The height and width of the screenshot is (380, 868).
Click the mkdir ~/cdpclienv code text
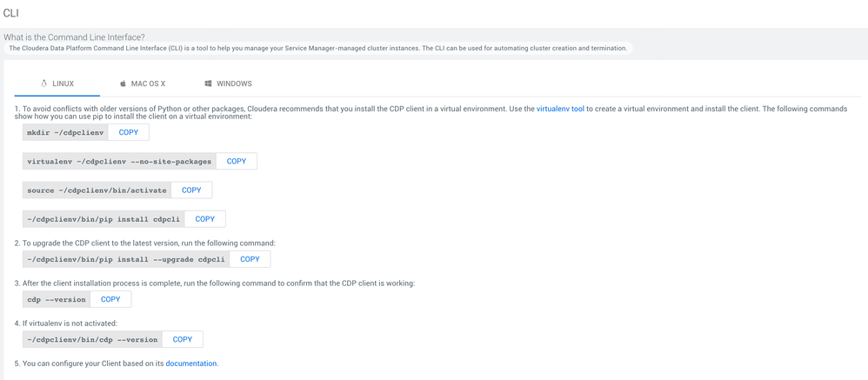(x=65, y=133)
